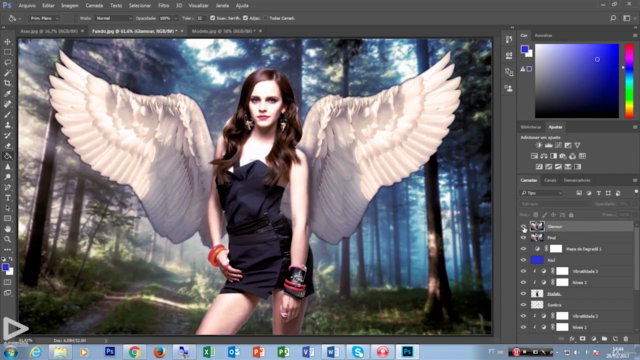Add a Brightness/Contrast adjustment
The width and height of the screenshot is (640, 360).
(539, 145)
